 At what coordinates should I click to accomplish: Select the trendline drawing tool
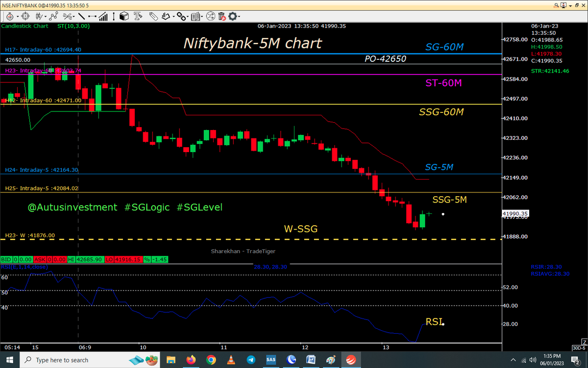pos(82,16)
